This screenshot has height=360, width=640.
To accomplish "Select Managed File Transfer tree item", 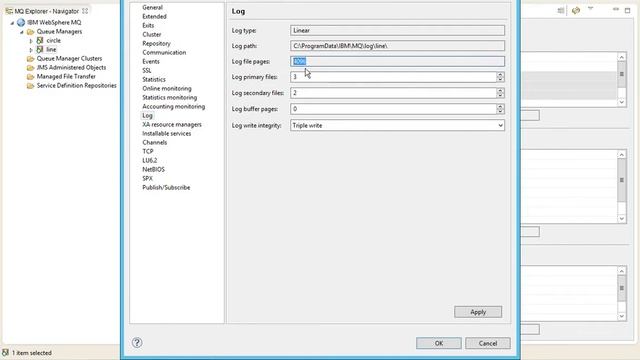I will click(x=66, y=76).
